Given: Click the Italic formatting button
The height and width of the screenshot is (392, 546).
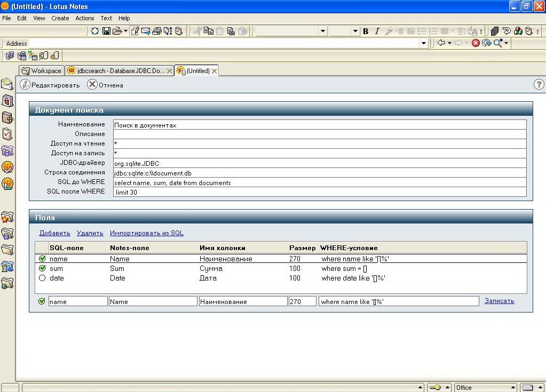Looking at the screenshot, I should (377, 31).
